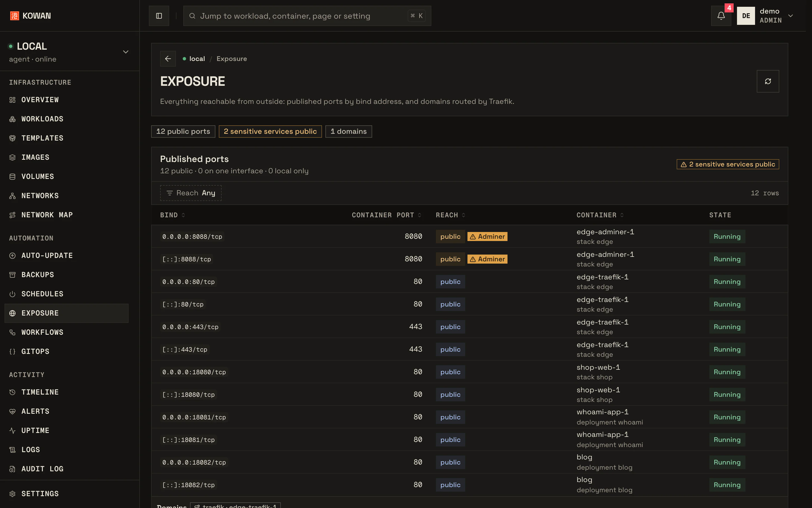Expand the LOCAL agent selector chevron

click(x=126, y=52)
